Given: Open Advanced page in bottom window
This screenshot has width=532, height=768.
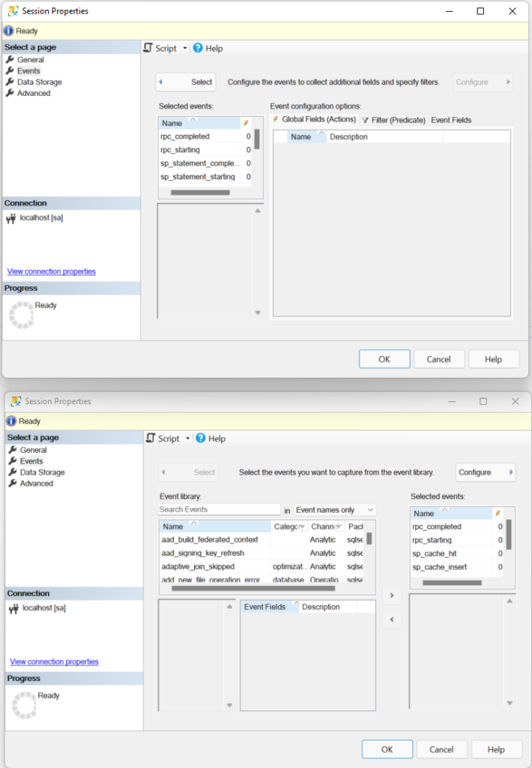Looking at the screenshot, I should click(36, 484).
